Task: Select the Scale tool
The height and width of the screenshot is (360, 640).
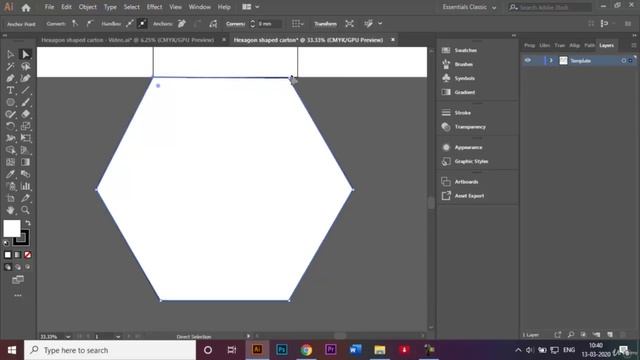Action: click(x=25, y=126)
